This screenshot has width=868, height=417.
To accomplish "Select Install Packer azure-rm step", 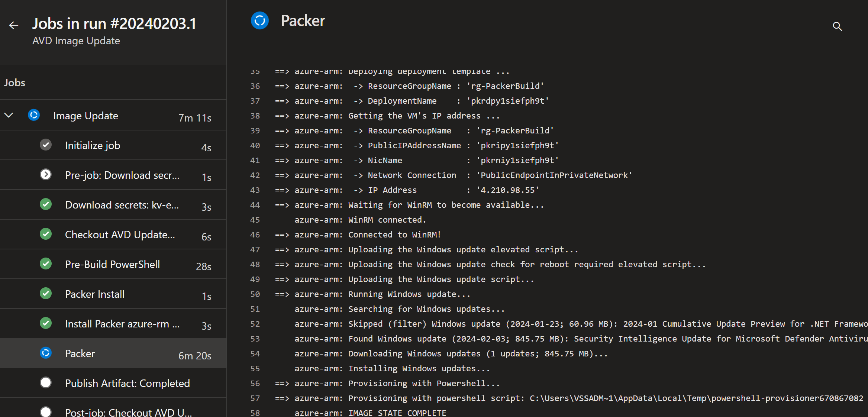I will [122, 324].
